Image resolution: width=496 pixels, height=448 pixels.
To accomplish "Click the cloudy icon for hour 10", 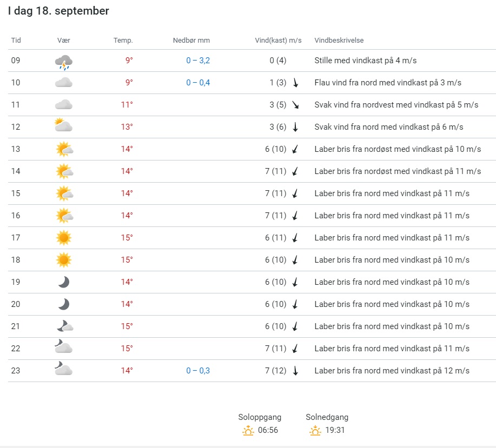I will 64,83.
